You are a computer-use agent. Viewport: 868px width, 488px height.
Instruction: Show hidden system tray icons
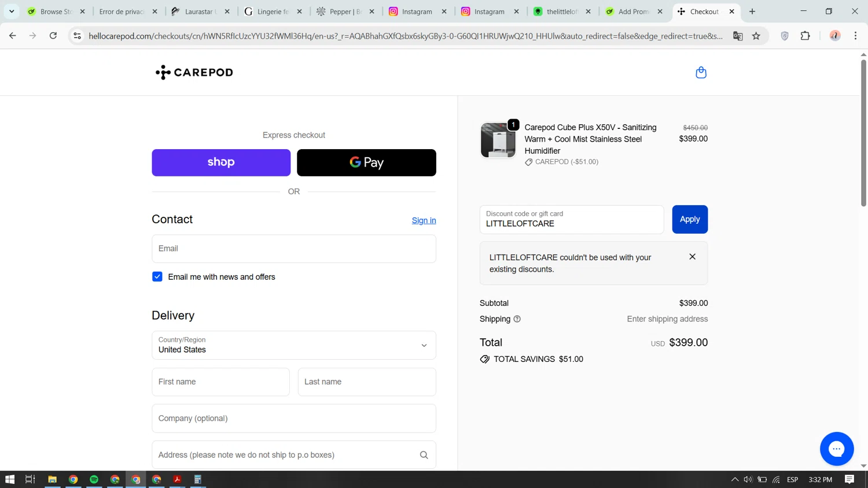pyautogui.click(x=735, y=479)
